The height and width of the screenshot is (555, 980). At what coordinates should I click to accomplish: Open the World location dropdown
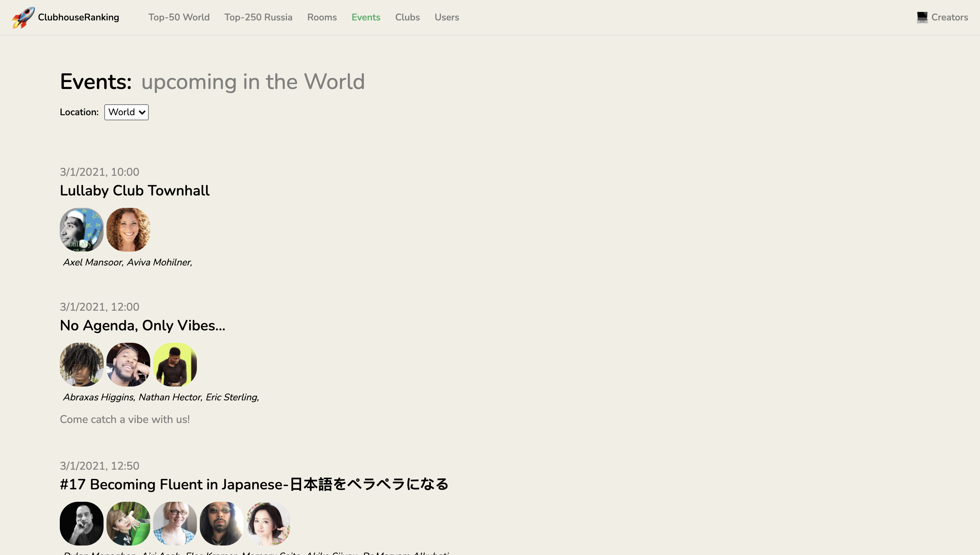coord(126,112)
